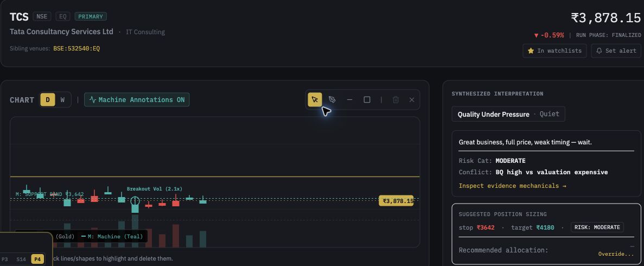Click the M: SUPPORT BAND ₹3,642 label
The width and height of the screenshot is (644, 266).
coord(50,194)
